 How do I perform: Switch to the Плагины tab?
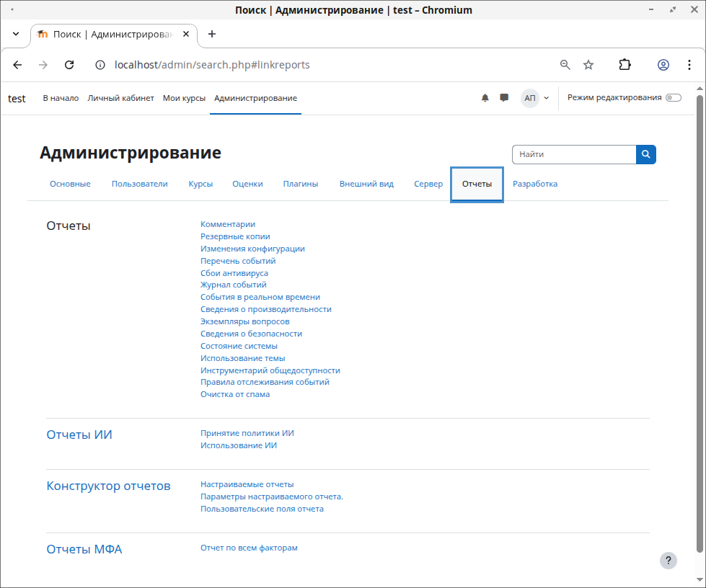click(x=300, y=184)
